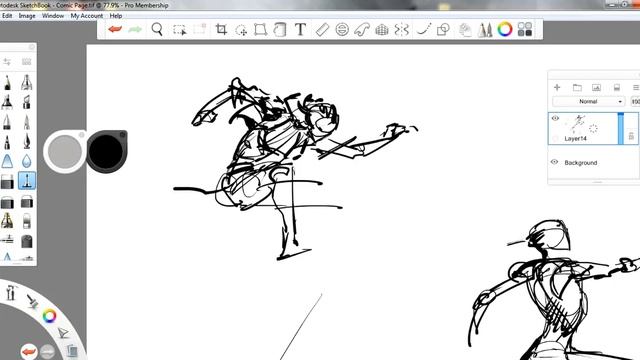Select the fountain ink pen brush
The width and height of the screenshot is (640, 360).
27,141
